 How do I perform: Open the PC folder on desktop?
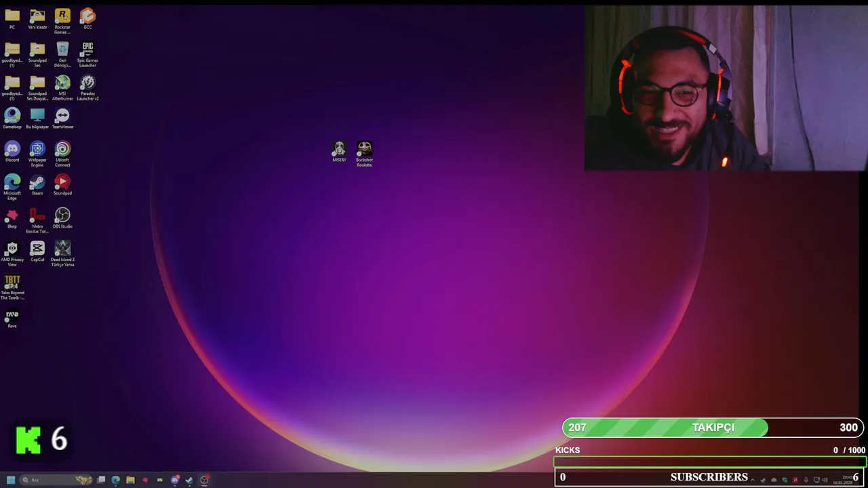(12, 18)
